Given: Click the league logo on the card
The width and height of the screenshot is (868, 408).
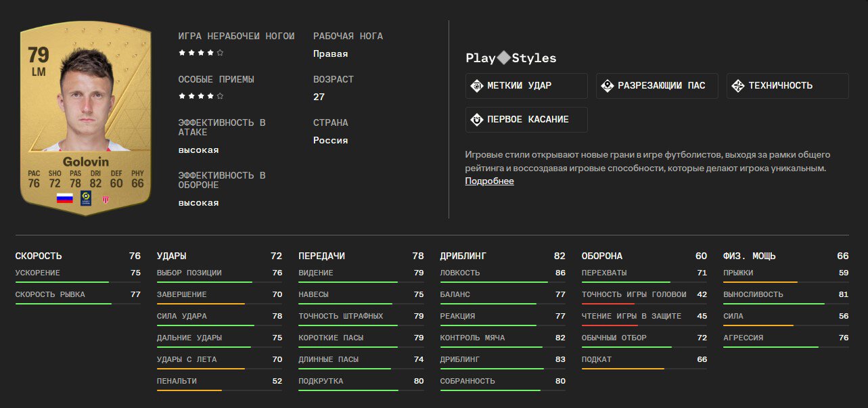Looking at the screenshot, I should [x=86, y=198].
